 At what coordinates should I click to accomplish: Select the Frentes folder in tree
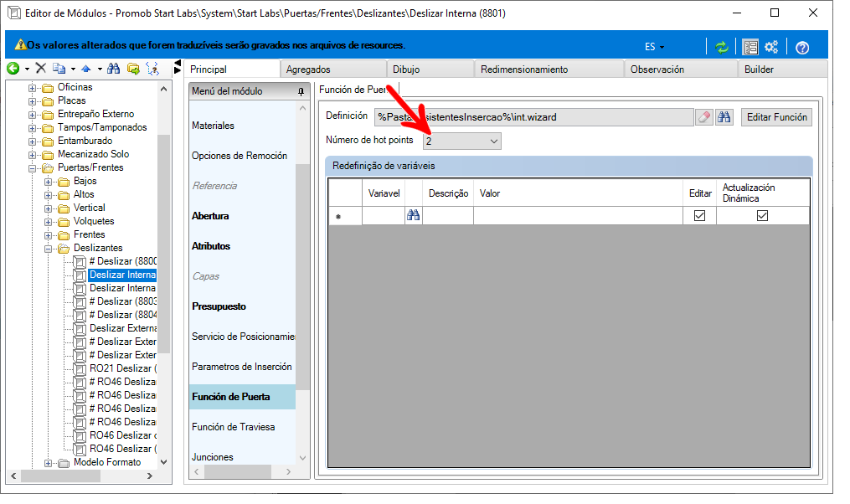pyautogui.click(x=90, y=234)
